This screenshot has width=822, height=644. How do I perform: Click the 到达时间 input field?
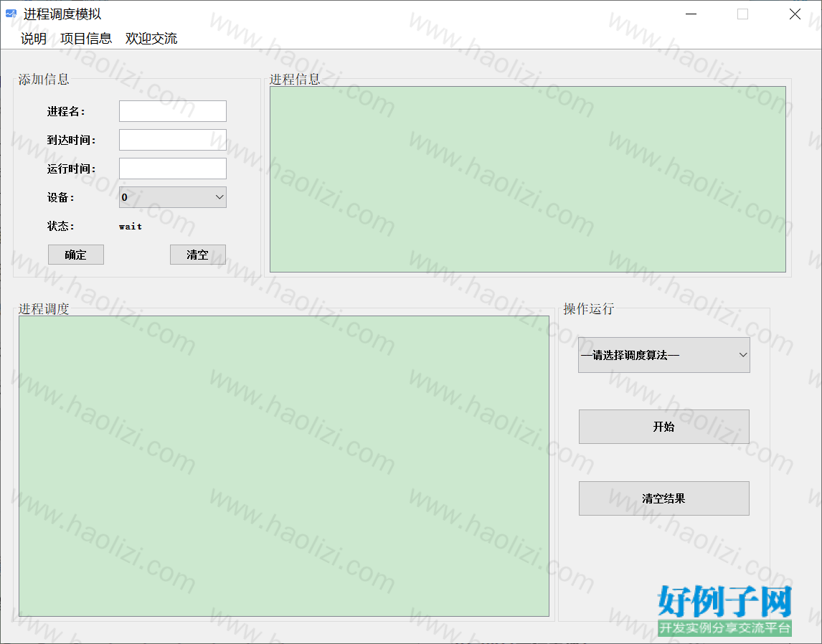tap(172, 140)
